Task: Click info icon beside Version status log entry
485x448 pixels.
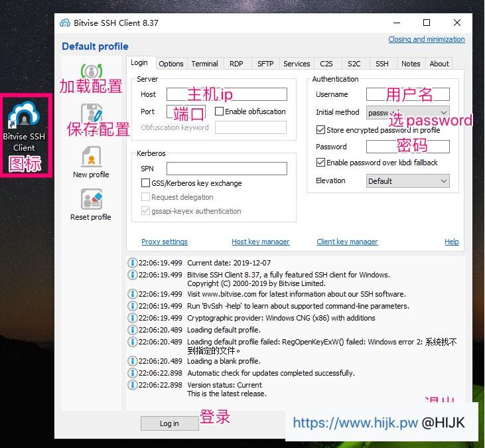Action: pyautogui.click(x=132, y=385)
